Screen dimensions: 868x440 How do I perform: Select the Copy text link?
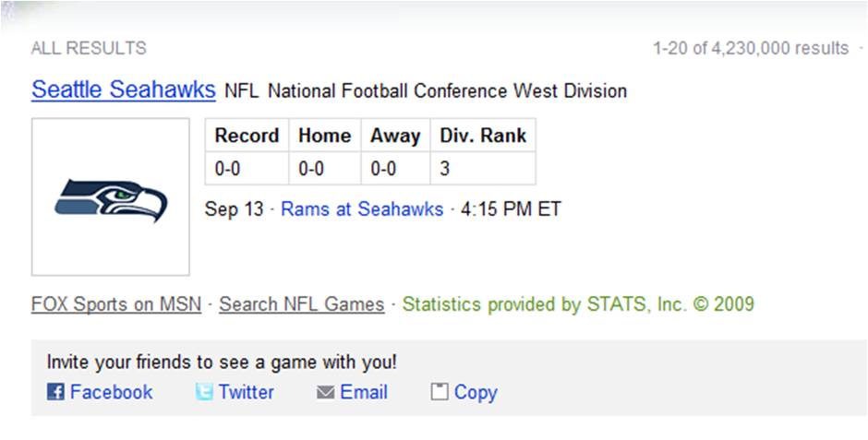point(476,392)
